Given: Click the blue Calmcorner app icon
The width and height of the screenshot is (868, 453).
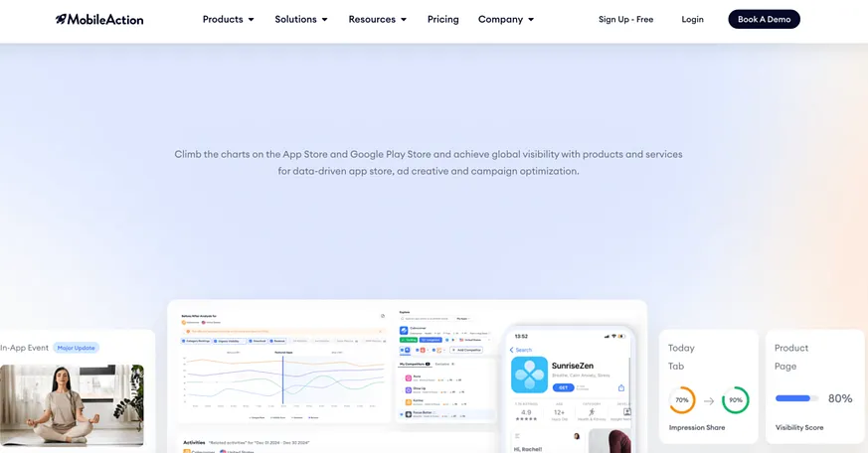Looking at the screenshot, I should [404, 330].
